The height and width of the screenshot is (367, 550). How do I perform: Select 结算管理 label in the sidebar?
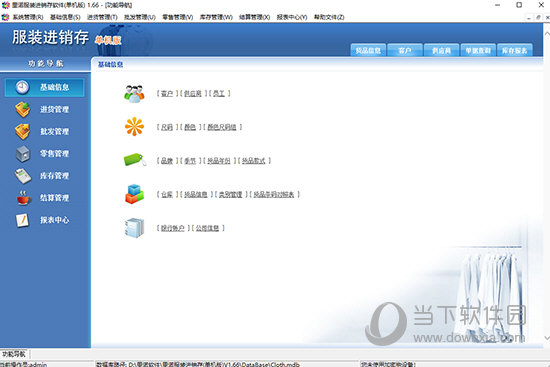tap(54, 198)
